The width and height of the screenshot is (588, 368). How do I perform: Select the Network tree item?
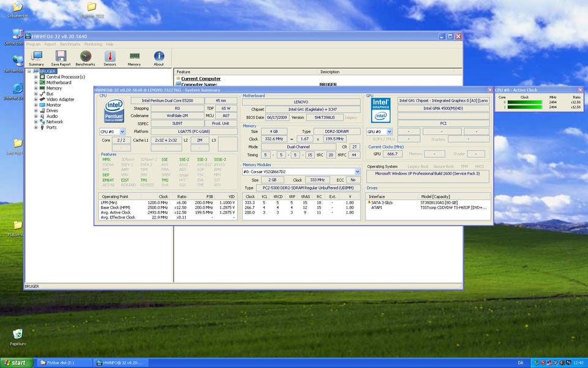coord(55,122)
